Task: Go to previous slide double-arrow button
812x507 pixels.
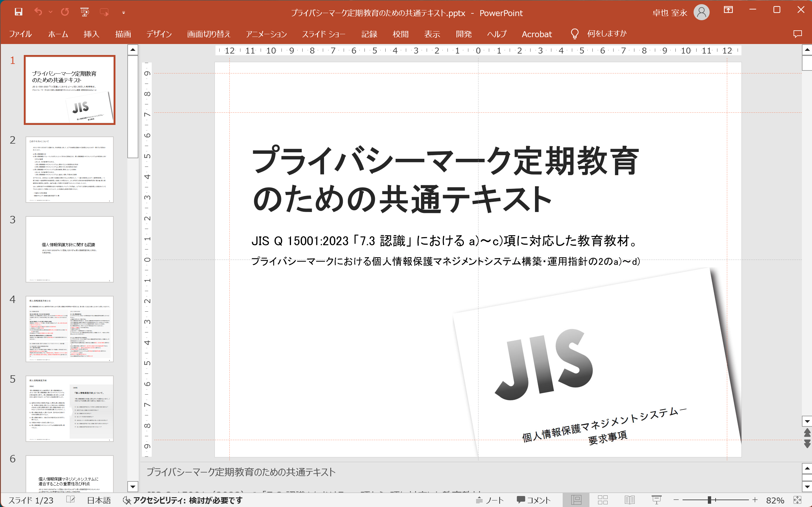Action: tap(807, 433)
